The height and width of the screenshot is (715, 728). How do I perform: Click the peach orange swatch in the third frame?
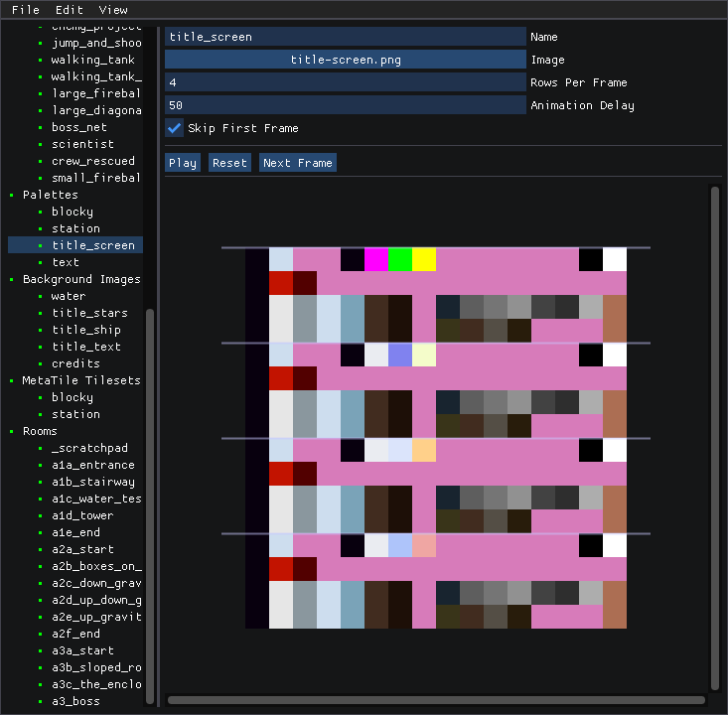[x=424, y=451]
